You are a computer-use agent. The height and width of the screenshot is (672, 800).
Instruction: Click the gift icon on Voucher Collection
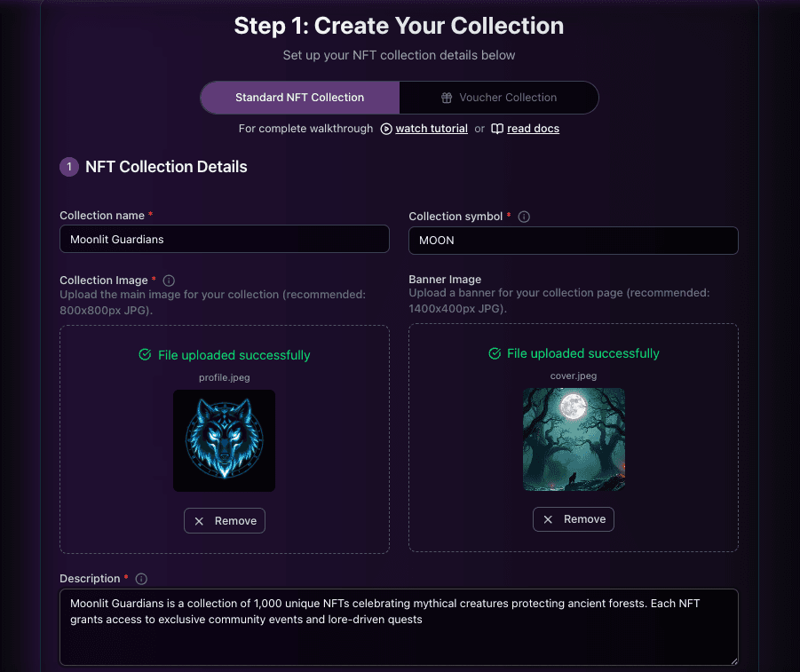[447, 98]
